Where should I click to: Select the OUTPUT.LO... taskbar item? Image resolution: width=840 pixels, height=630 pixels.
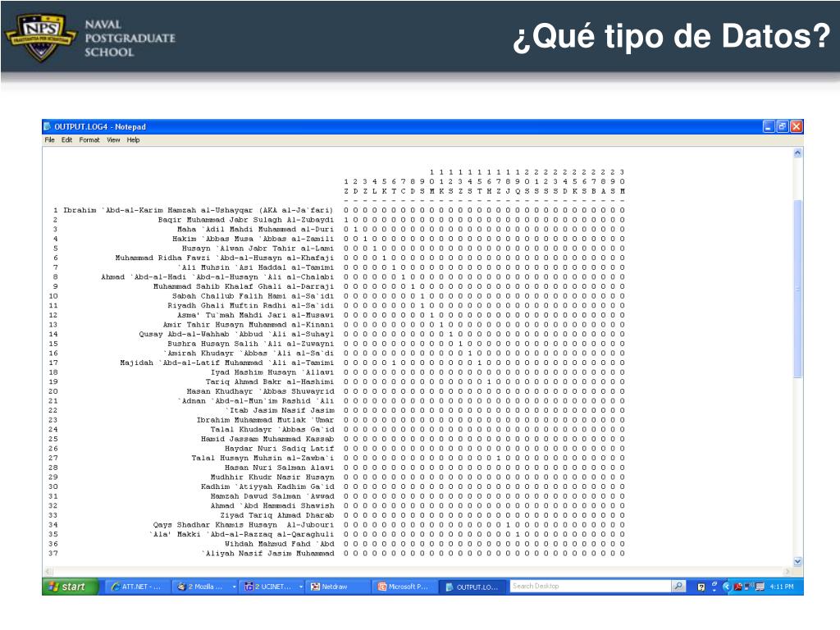click(472, 587)
